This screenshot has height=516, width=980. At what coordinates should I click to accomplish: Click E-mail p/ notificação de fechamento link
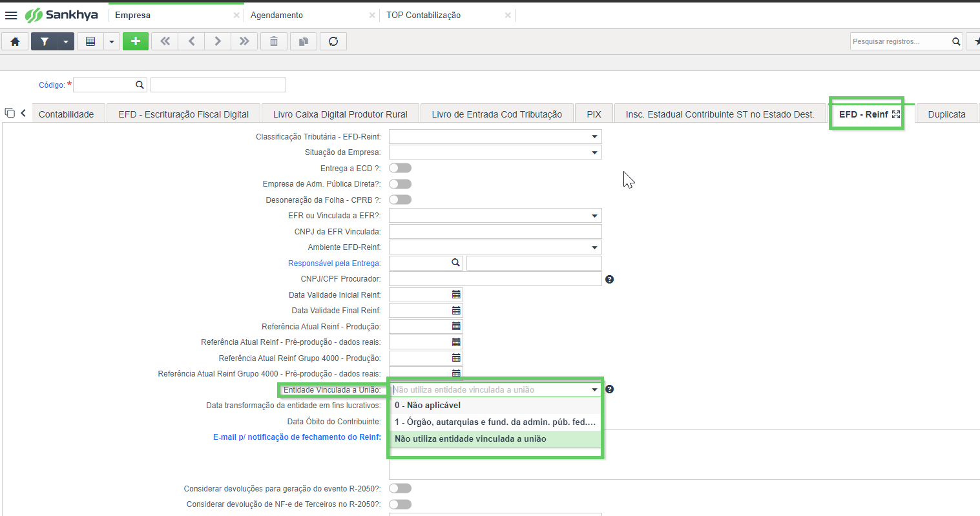click(297, 437)
